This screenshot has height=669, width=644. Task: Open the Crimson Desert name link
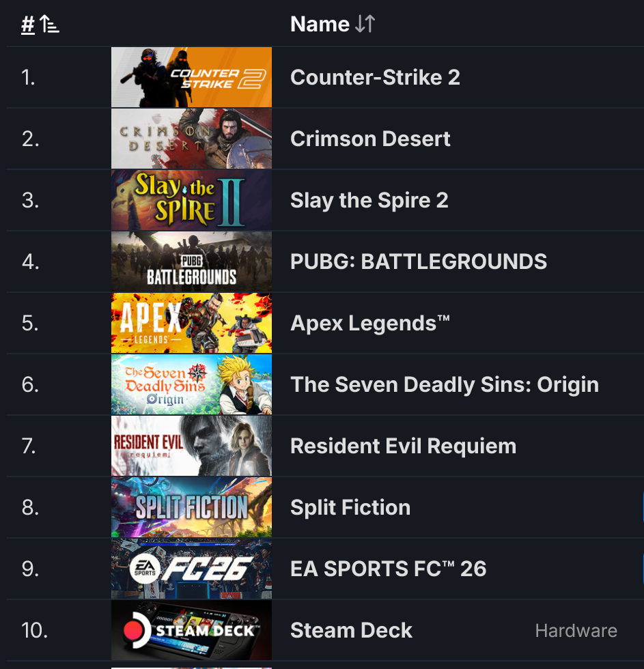tap(370, 139)
